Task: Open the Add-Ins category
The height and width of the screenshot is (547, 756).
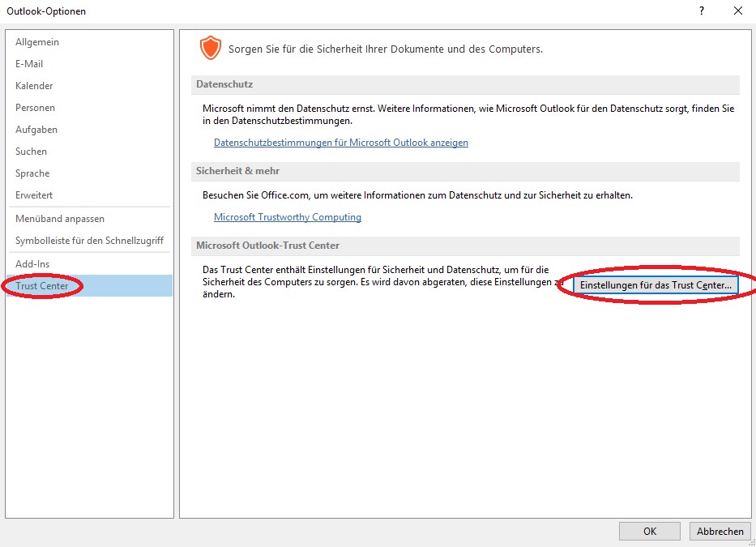Action: [32, 264]
